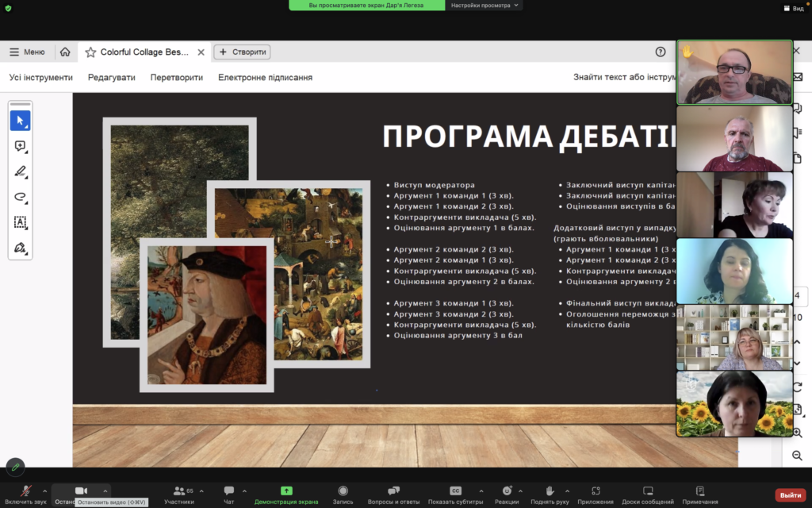Select video of man with raised hand
This screenshot has width=812, height=508.
(x=734, y=72)
